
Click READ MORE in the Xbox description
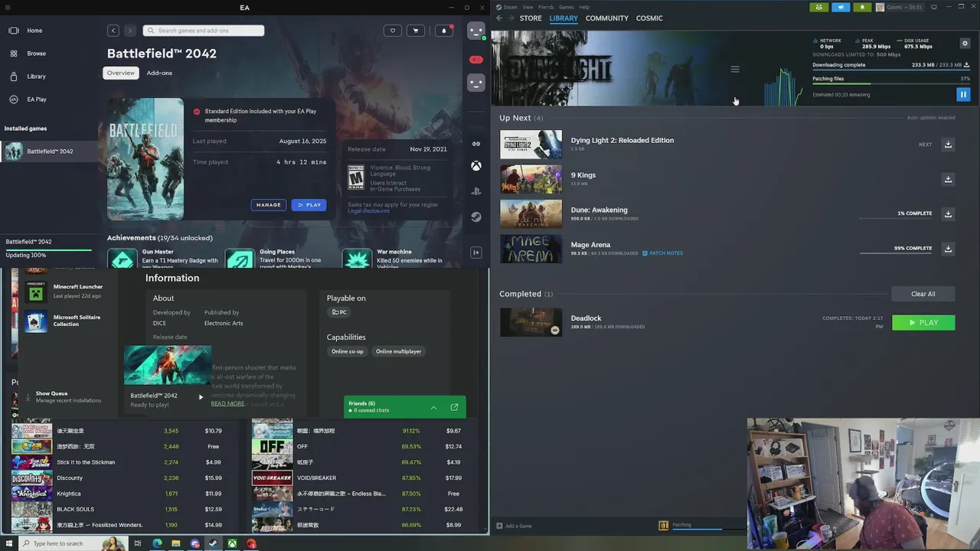[x=228, y=403]
